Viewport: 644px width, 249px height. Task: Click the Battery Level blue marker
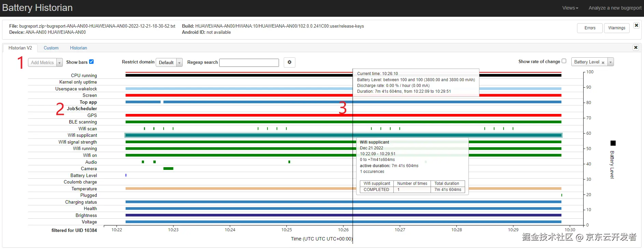[126, 175]
